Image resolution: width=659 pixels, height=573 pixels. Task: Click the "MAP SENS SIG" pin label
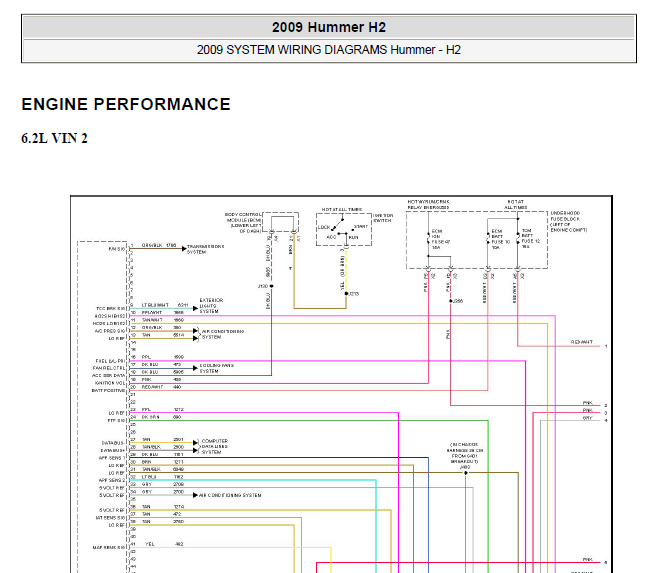(x=109, y=548)
